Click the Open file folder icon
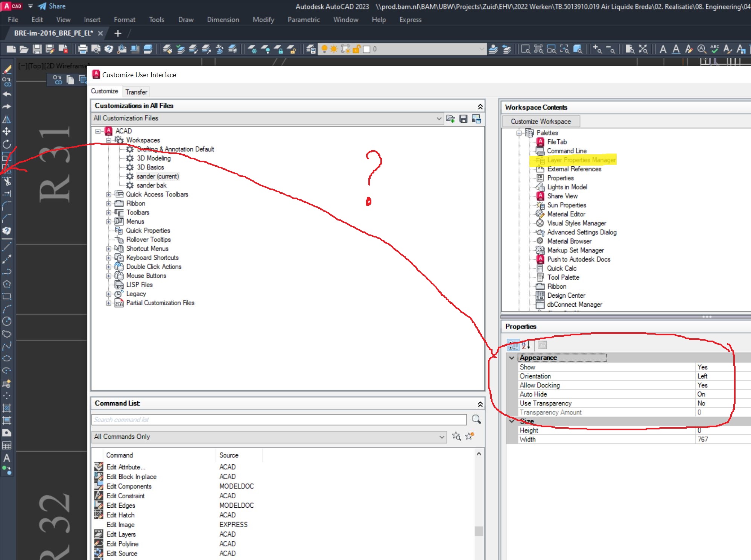Image resolution: width=751 pixels, height=560 pixels. tap(24, 49)
